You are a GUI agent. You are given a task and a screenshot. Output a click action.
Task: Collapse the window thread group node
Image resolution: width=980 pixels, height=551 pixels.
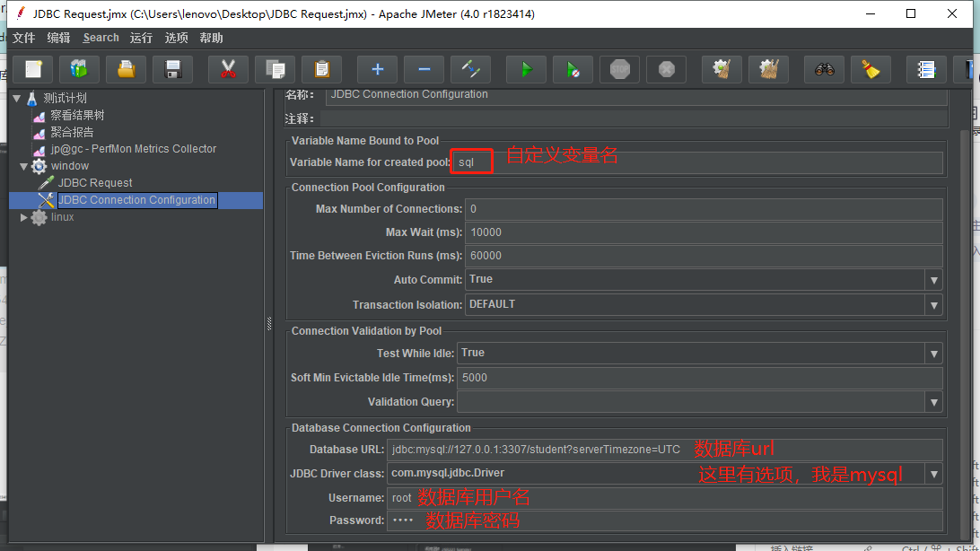pos(23,166)
